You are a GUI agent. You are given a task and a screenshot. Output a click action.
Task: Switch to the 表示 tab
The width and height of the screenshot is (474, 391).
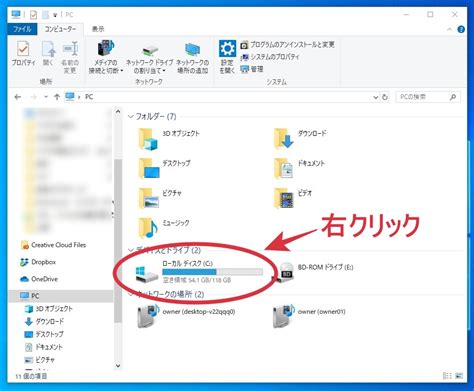pos(98,29)
